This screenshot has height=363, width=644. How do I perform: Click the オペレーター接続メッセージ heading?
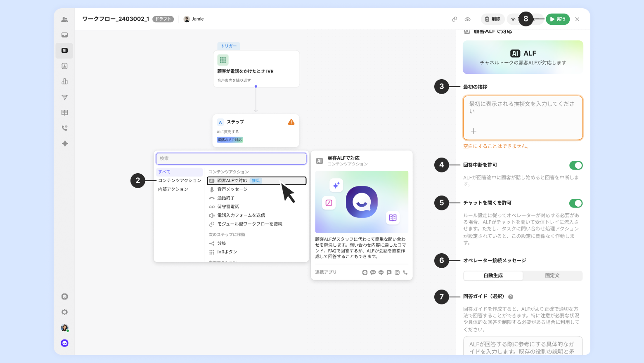coord(495,261)
